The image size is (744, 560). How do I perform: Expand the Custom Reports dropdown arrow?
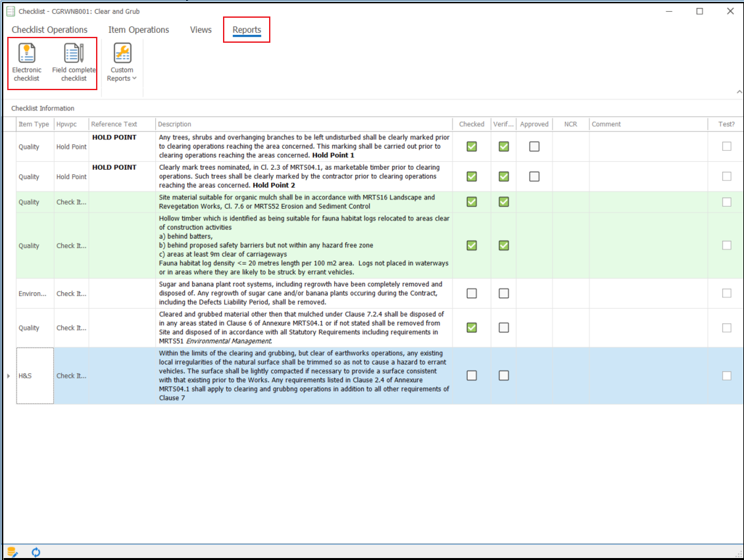coord(134,78)
